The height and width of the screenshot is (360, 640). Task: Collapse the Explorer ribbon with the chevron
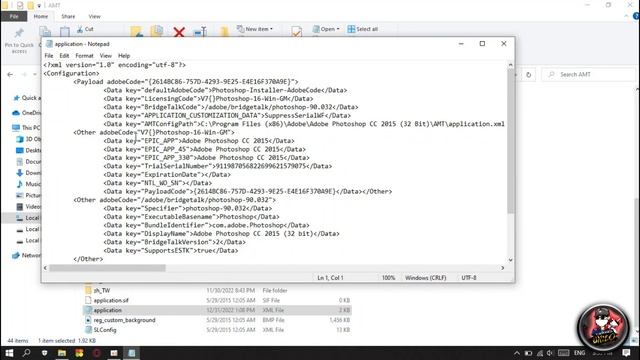click(626, 16)
